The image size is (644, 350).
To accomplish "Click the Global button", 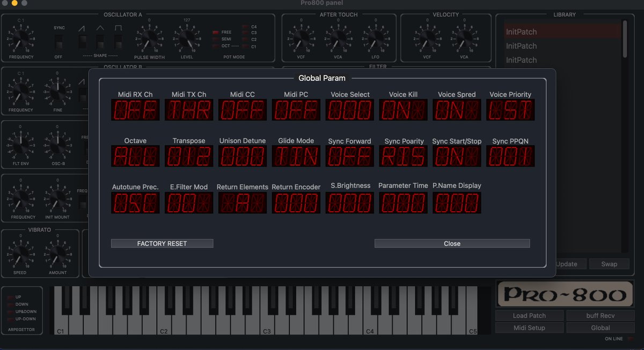I will pos(601,327).
